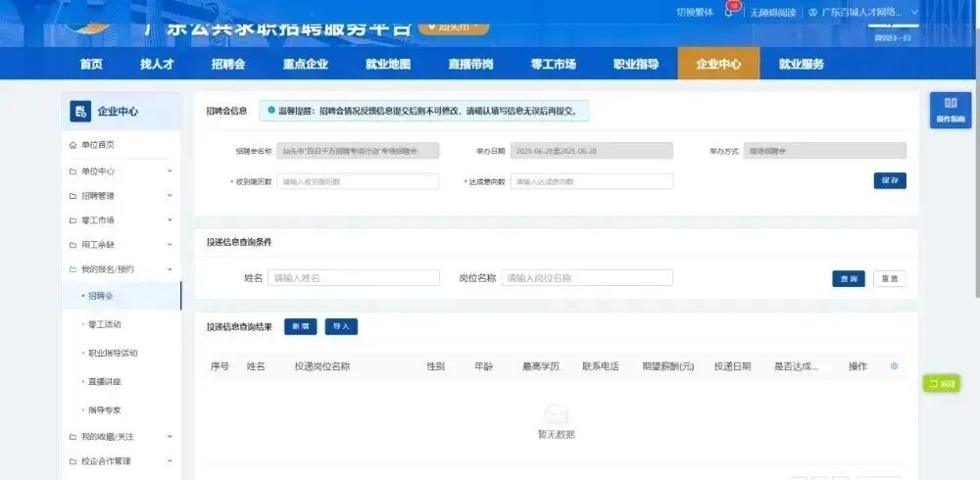This screenshot has width=980, height=480.
Task: Expand the sidebar 零工市场 menu chevron
Action: pos(170,220)
